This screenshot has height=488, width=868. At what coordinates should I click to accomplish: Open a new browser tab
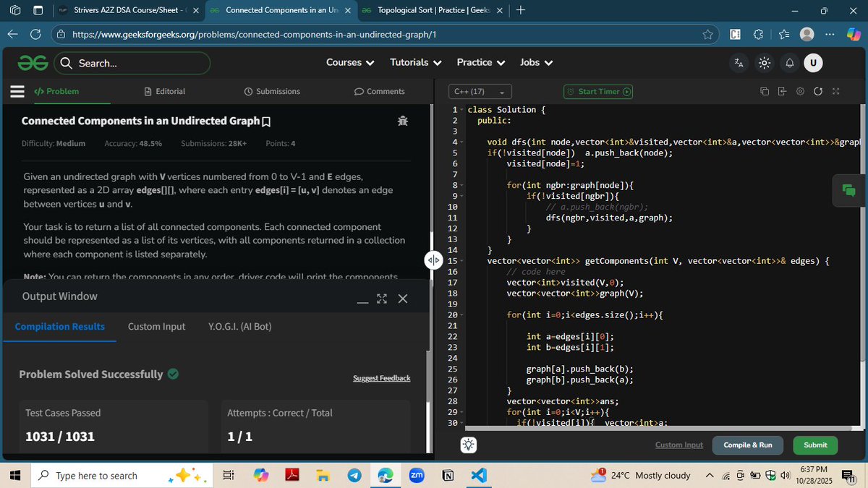pos(521,10)
